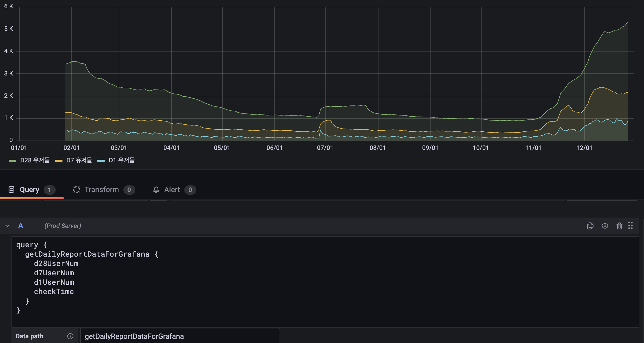Grab the query A drag handle
Screen dimensions: 644x343
pyautogui.click(x=630, y=225)
